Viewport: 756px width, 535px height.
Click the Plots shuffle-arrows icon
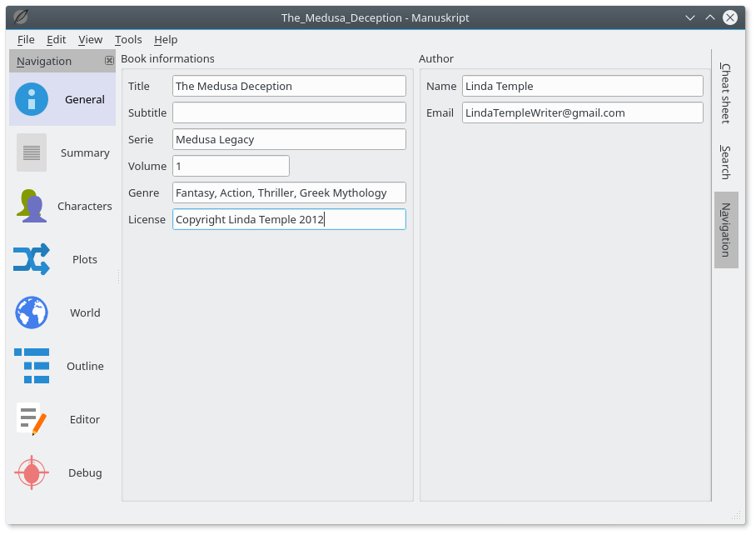32,259
